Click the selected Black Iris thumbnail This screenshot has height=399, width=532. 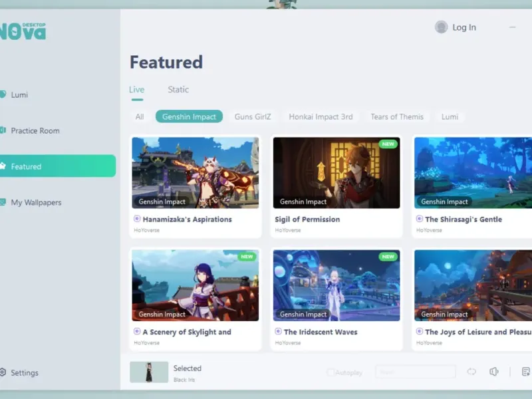[149, 372]
